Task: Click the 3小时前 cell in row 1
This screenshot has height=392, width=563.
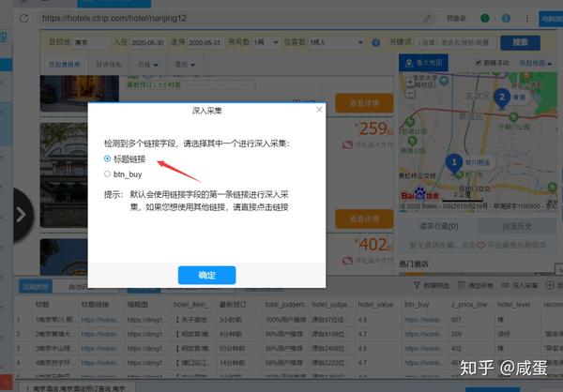Action: click(x=230, y=320)
